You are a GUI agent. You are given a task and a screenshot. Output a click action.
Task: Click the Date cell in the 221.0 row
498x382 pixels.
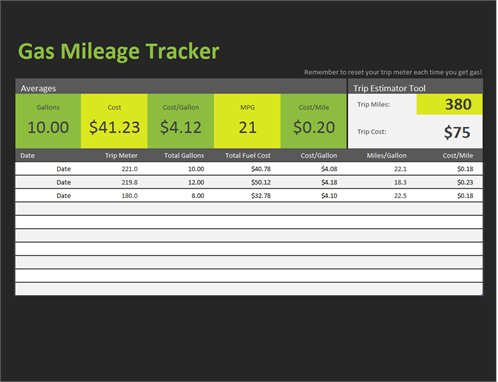[x=63, y=169]
